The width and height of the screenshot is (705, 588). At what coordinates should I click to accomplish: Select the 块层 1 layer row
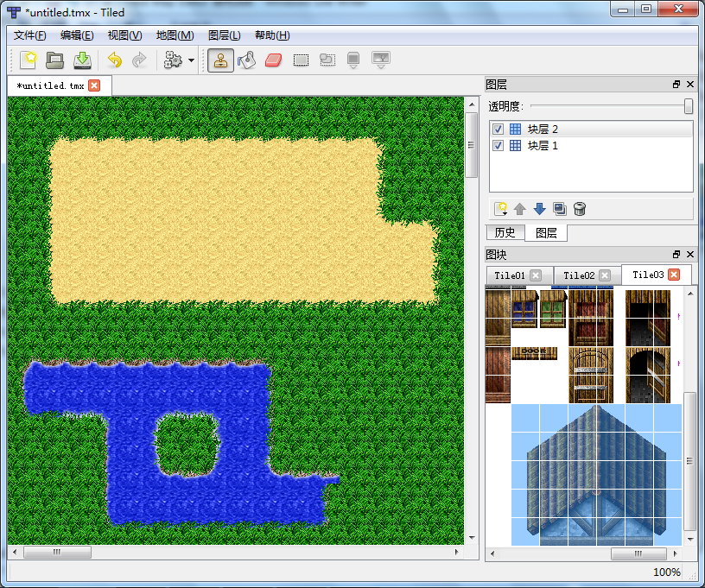591,146
